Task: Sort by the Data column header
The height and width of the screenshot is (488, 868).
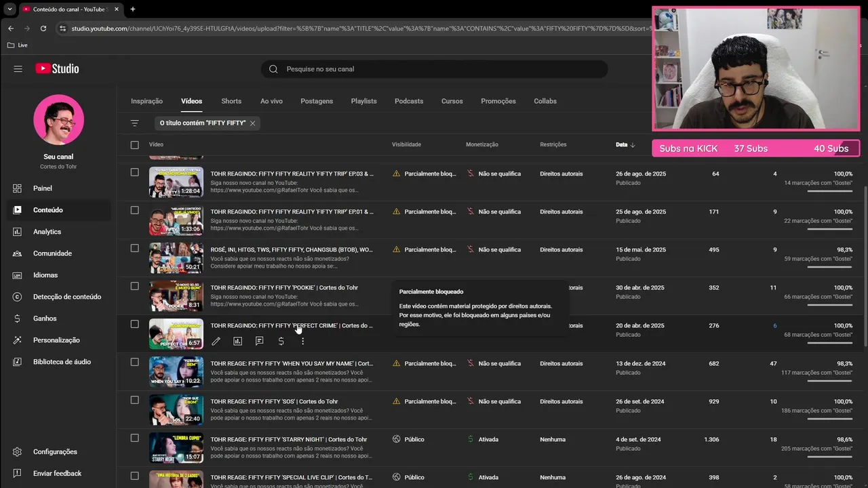Action: click(x=625, y=144)
